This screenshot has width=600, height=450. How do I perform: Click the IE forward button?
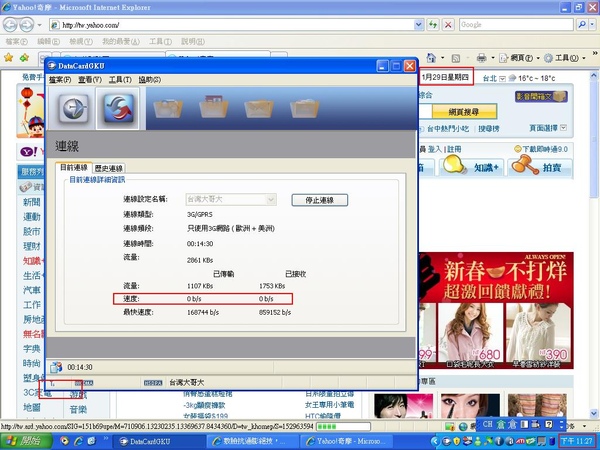(x=26, y=25)
